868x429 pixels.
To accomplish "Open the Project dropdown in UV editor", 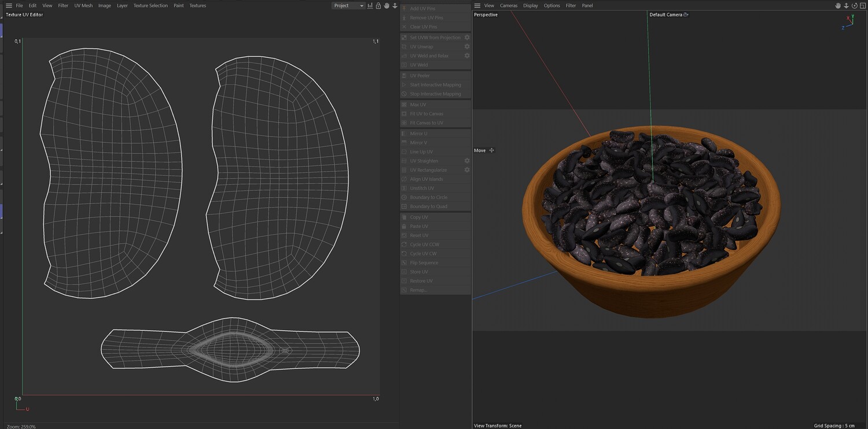I will [349, 6].
